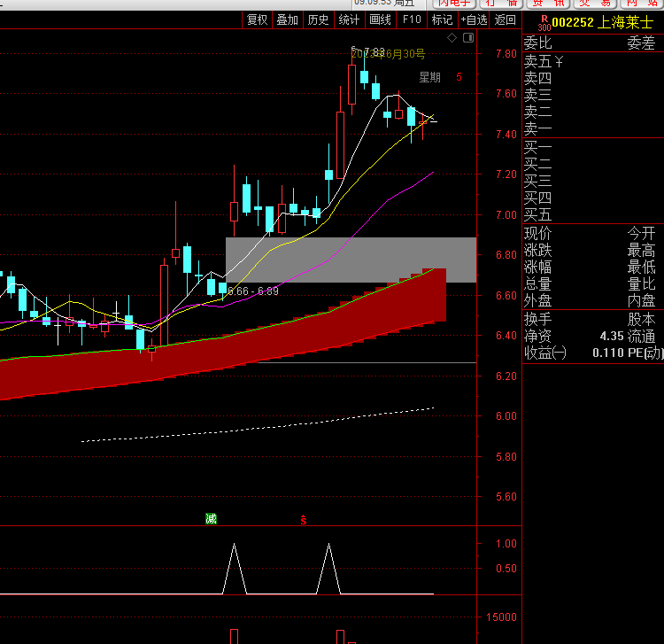The image size is (664, 644).
Task: Click the 流通 label
Action: click(641, 337)
